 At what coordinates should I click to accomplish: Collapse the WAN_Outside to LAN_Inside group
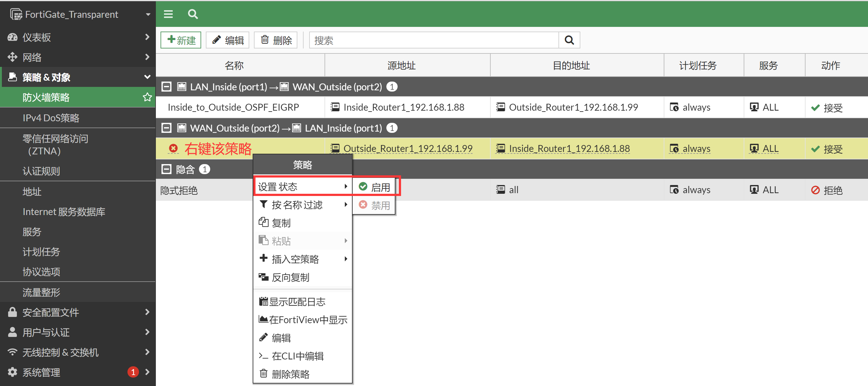(x=166, y=128)
